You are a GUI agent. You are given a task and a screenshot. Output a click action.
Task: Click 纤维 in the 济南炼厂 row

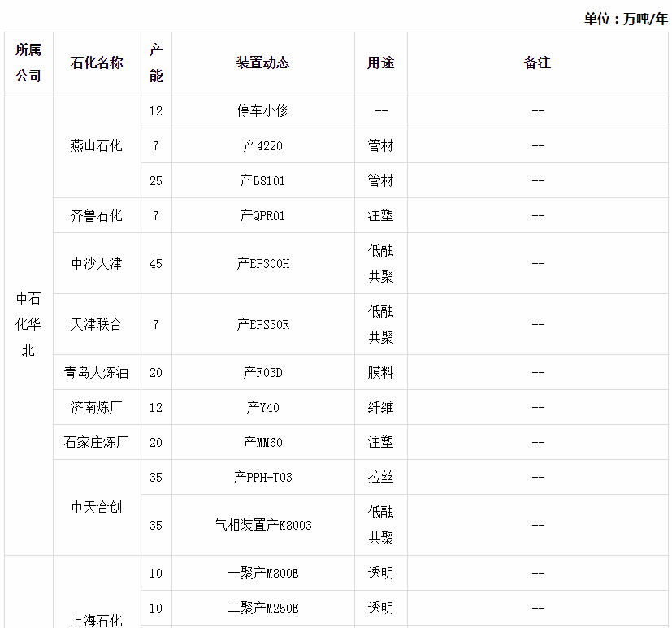[380, 407]
